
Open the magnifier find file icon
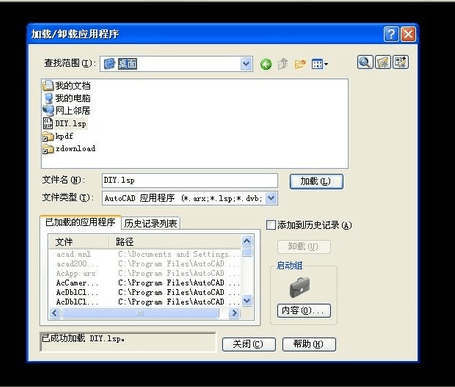pos(365,62)
